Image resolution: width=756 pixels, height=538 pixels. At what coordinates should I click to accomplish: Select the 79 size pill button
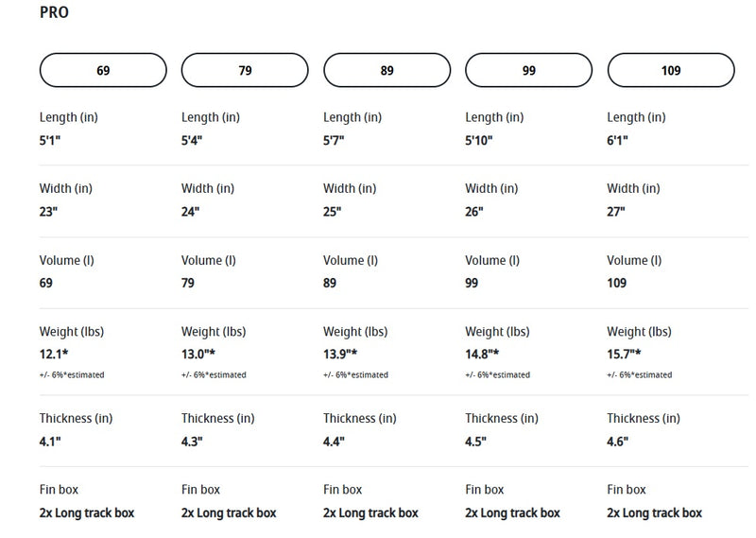point(245,71)
